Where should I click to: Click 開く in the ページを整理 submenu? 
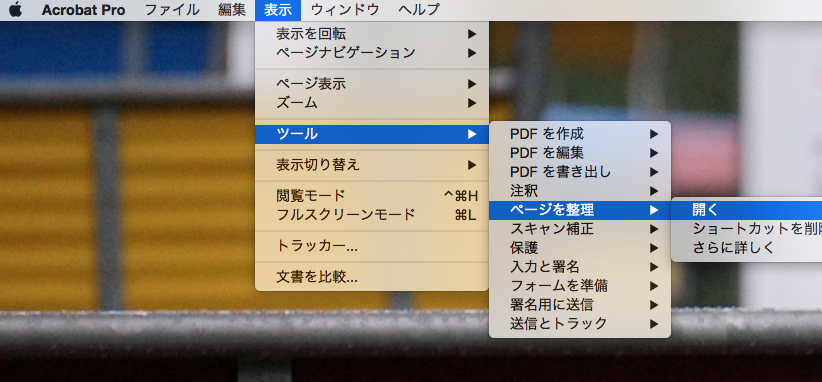pos(747,210)
